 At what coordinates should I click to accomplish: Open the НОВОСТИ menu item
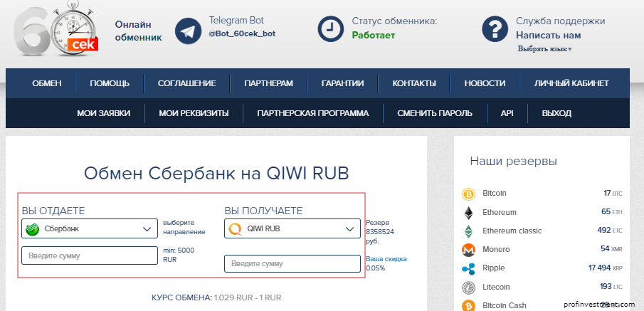point(485,83)
